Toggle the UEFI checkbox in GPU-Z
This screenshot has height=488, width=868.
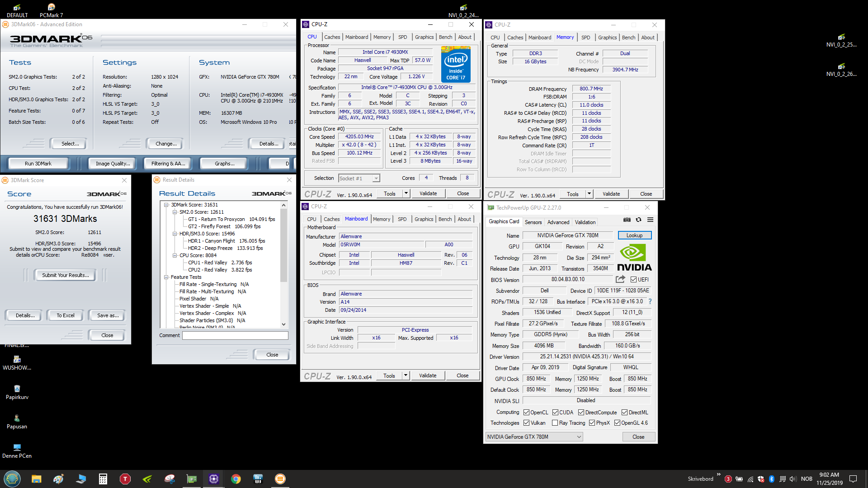pos(633,280)
